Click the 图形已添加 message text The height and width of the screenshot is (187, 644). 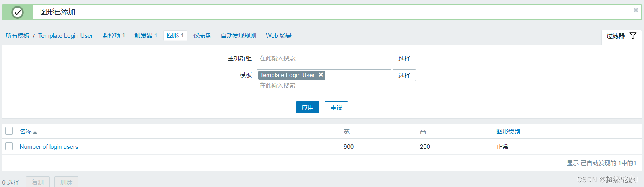[x=58, y=12]
